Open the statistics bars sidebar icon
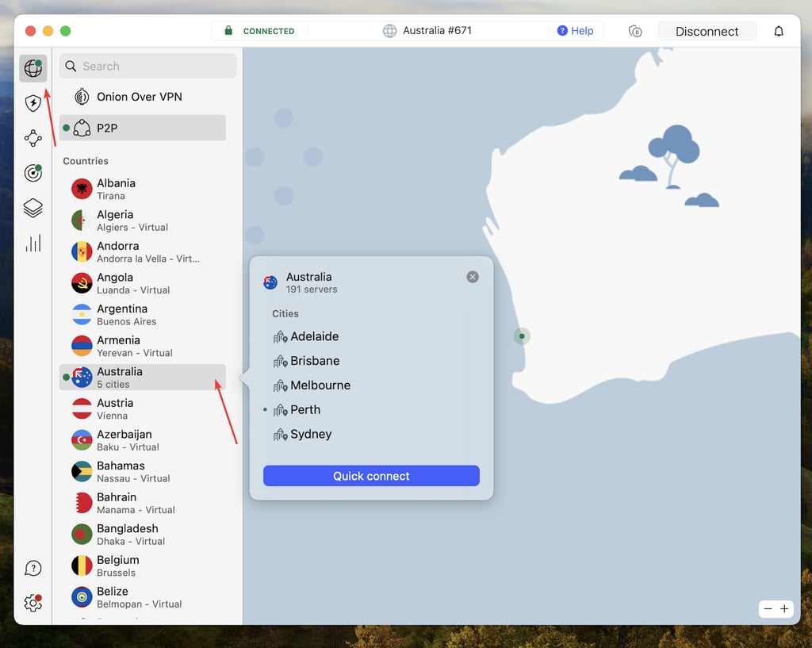 pos(33,243)
